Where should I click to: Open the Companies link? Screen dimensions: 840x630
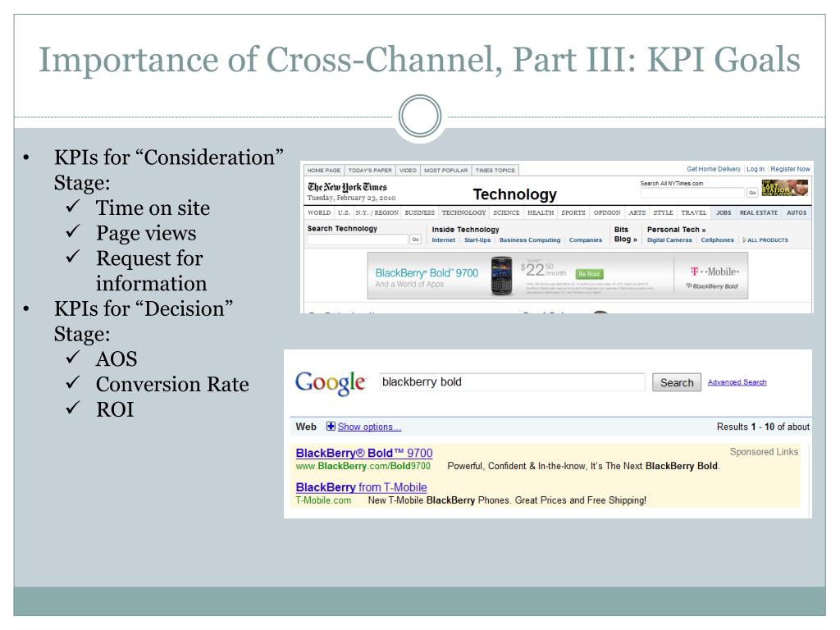(586, 240)
